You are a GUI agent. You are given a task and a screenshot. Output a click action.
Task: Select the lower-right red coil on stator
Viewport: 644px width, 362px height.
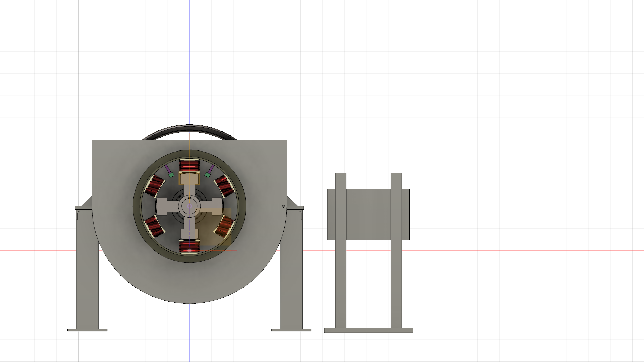tap(224, 226)
